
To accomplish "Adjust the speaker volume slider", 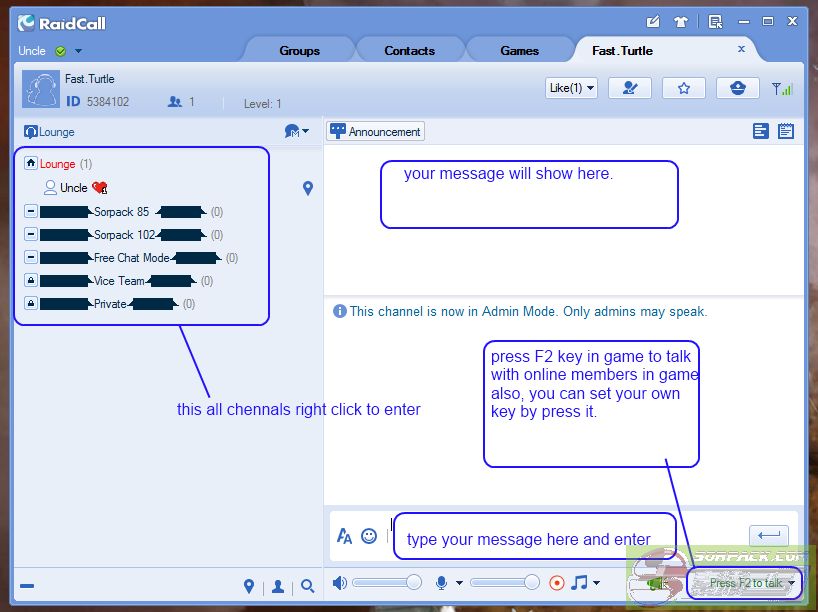I will click(x=387, y=582).
